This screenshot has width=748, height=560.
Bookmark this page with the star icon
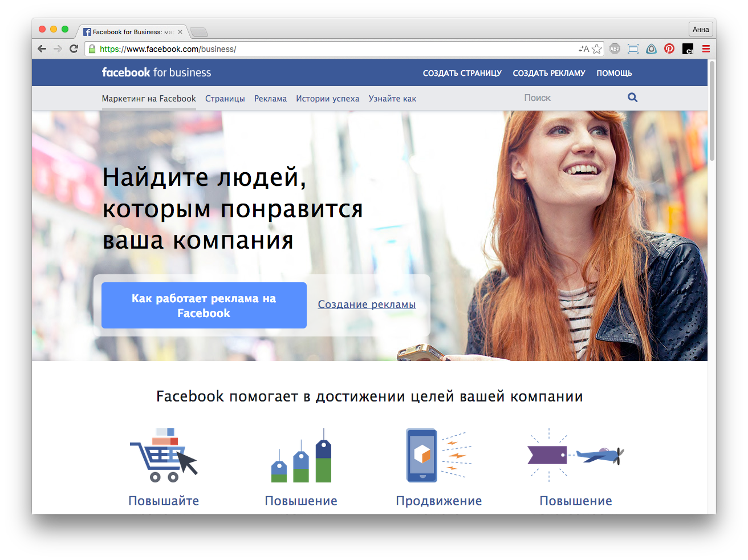point(596,49)
